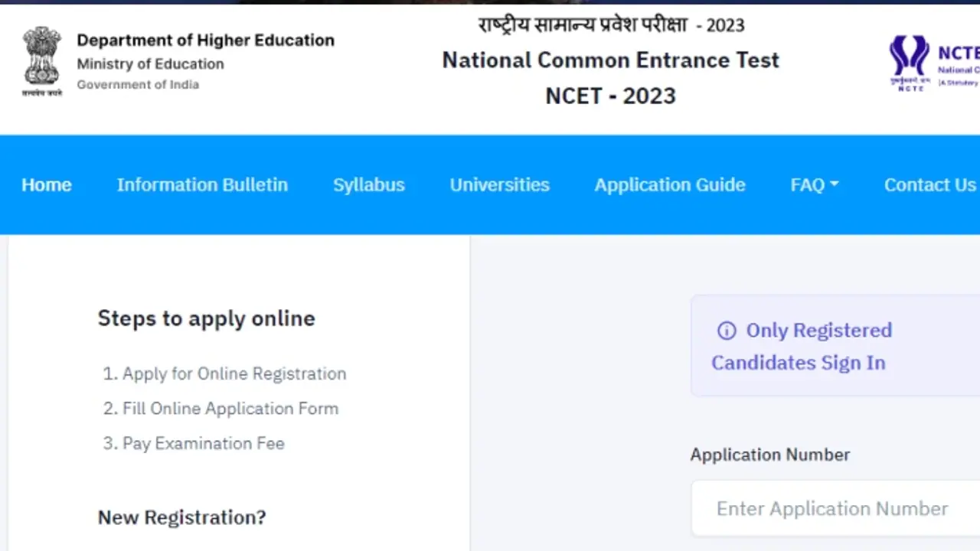This screenshot has height=551, width=980.
Task: Click Pay Examination Fee step
Action: pos(193,443)
